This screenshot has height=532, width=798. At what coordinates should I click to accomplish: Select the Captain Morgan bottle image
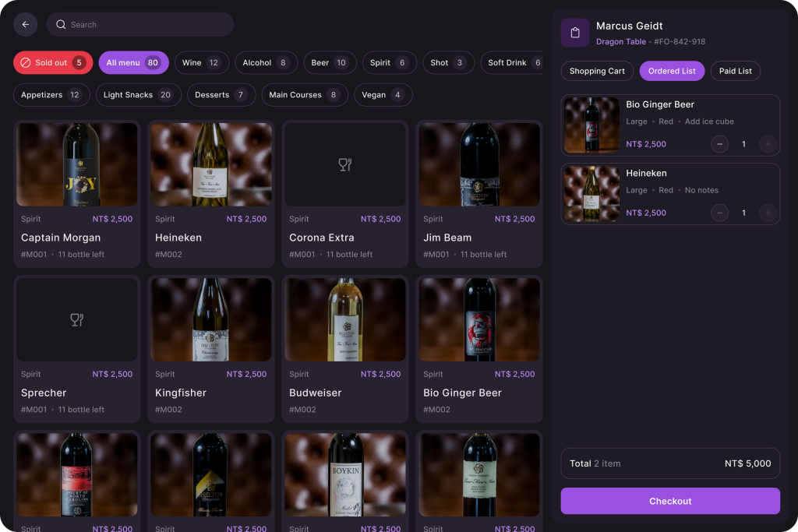tap(77, 164)
